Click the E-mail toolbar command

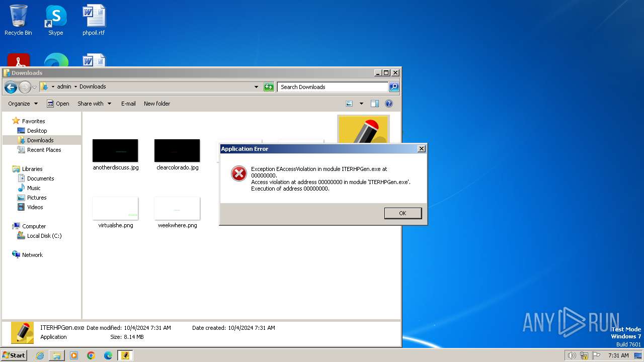point(128,104)
